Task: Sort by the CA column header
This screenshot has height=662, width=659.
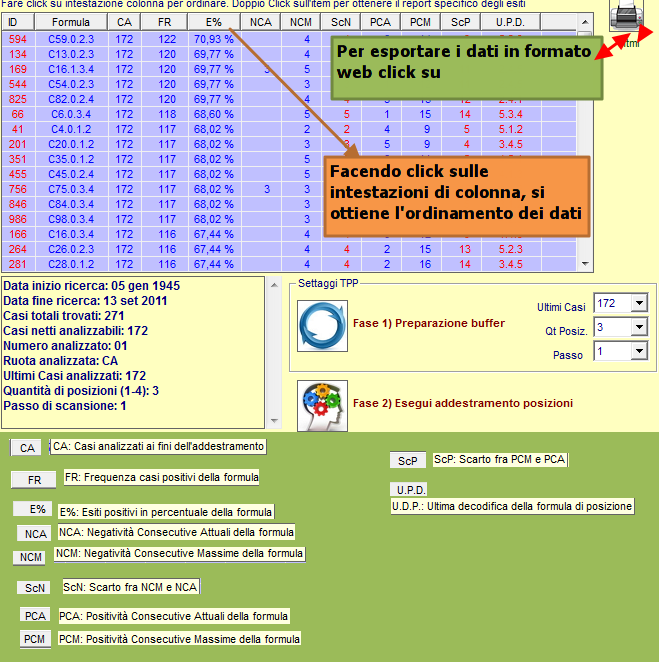Action: [x=124, y=22]
